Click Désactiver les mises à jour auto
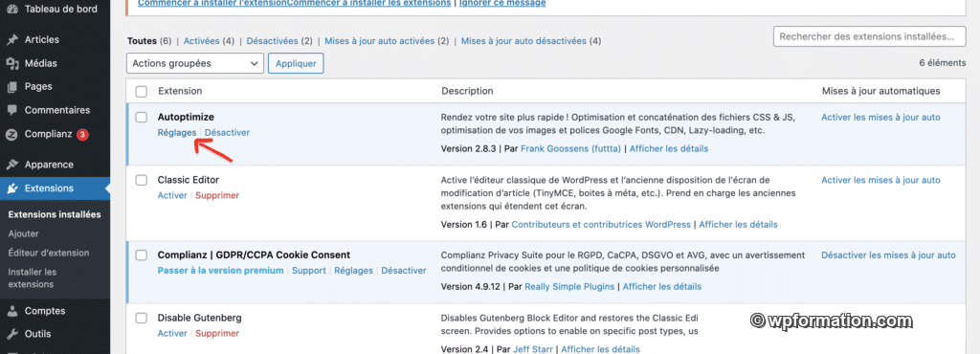This screenshot has height=354, width=980. 888,255
